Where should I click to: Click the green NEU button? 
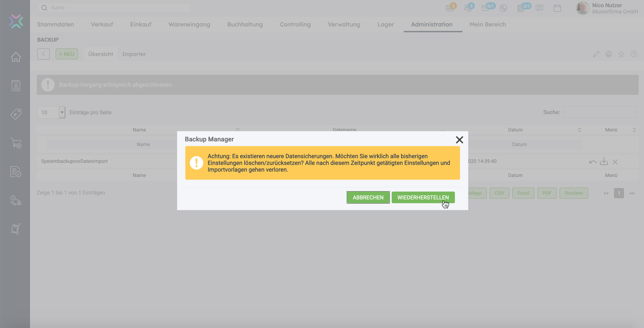(67, 54)
